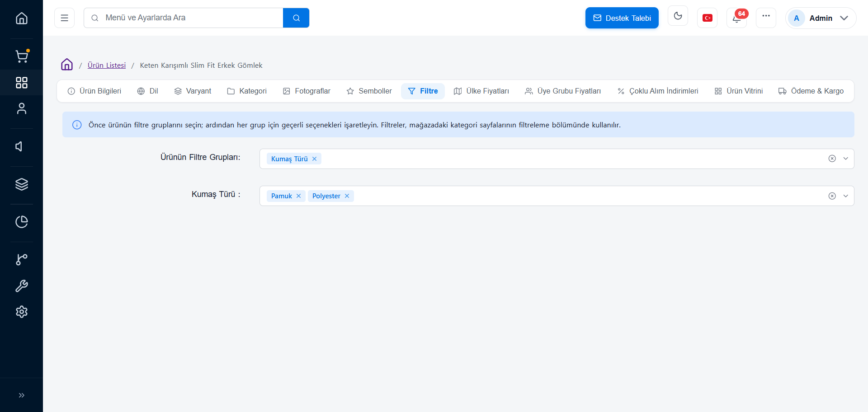Switch to the Ürün Bilgileri tab
The image size is (868, 412).
pos(94,91)
